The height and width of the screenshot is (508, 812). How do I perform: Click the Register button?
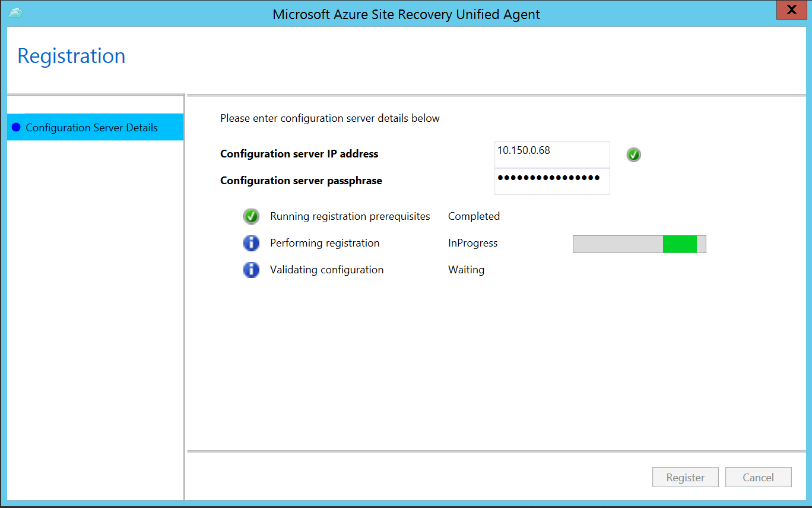tap(686, 477)
